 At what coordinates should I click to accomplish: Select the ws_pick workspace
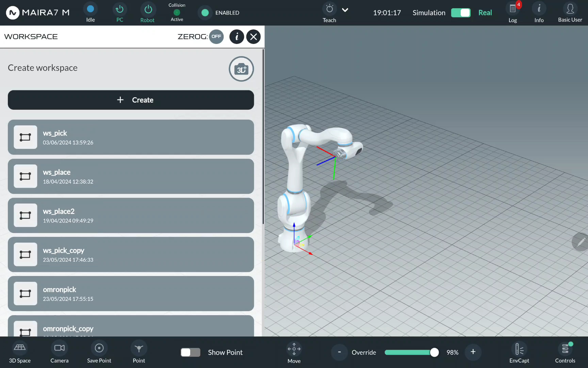click(131, 137)
